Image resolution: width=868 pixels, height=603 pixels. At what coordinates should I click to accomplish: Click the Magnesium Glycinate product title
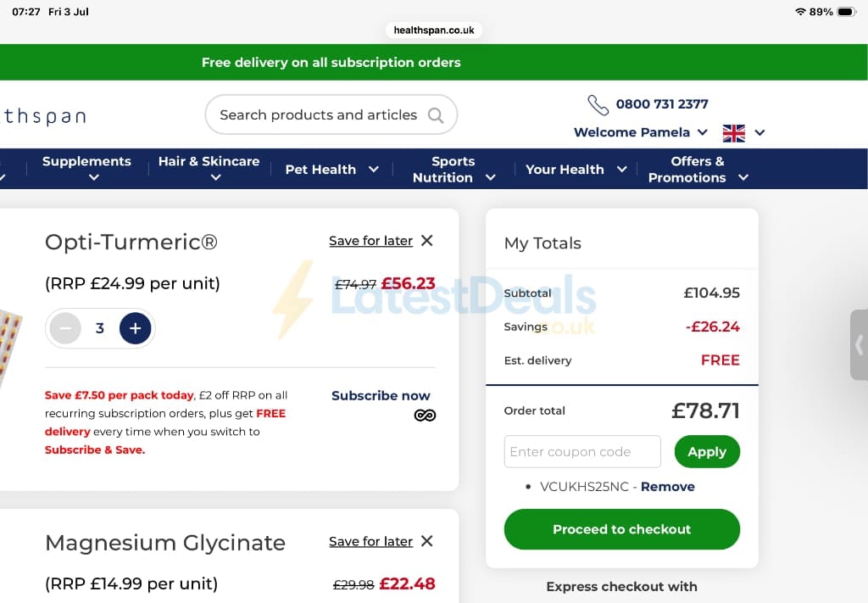point(165,543)
